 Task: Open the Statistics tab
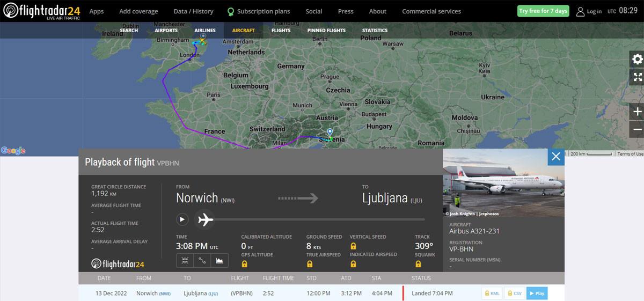click(375, 31)
